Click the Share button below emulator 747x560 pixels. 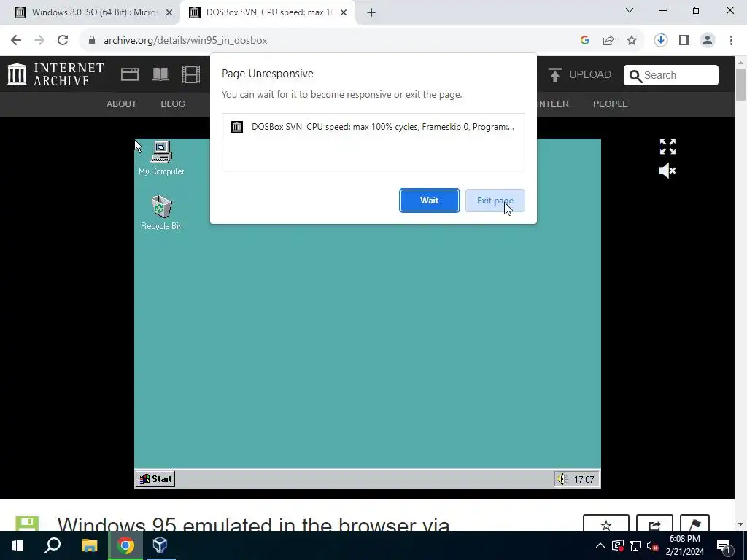pos(654,523)
